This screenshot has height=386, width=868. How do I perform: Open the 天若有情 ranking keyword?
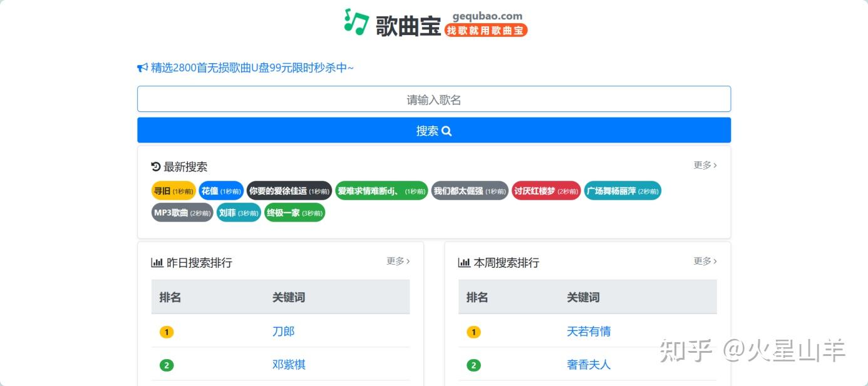(x=589, y=332)
